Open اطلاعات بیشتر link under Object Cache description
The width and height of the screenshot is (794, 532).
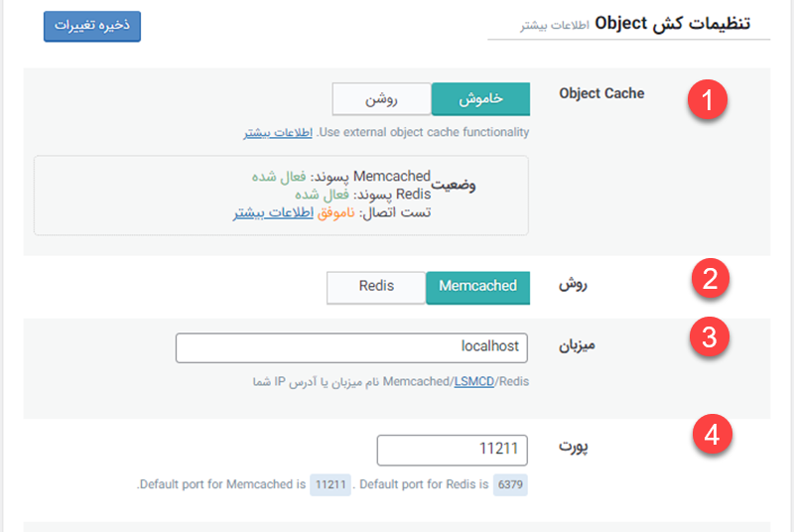tap(278, 133)
